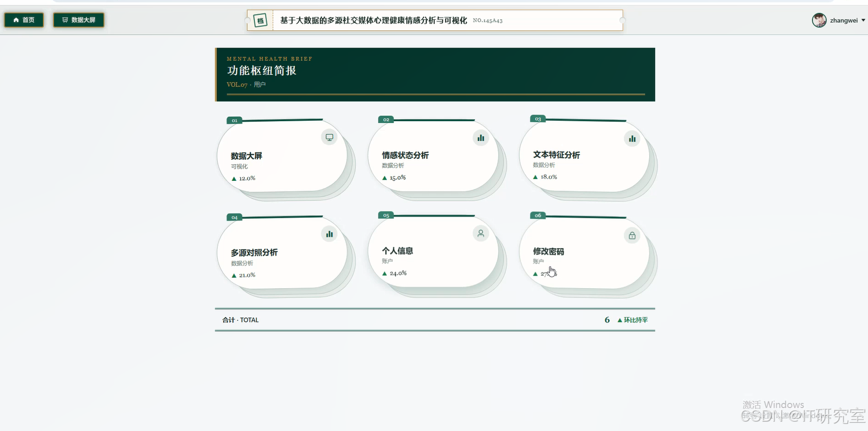Go to 首页 via the top button
The height and width of the screenshot is (431, 868).
[x=24, y=20]
